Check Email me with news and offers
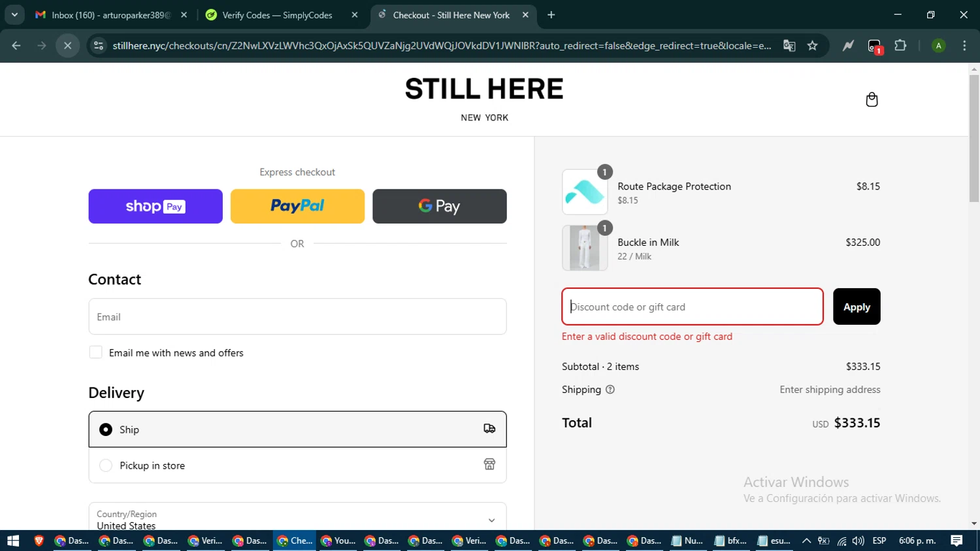980x551 pixels. [x=95, y=352]
